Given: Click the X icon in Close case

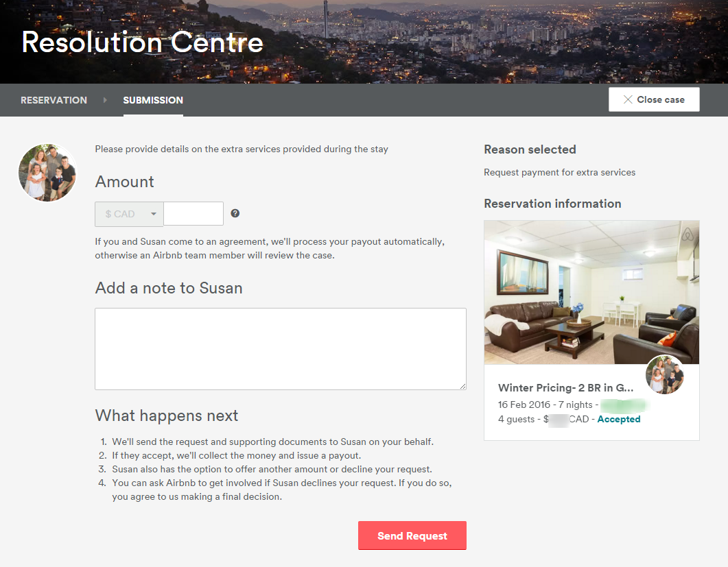Looking at the screenshot, I should (x=627, y=99).
